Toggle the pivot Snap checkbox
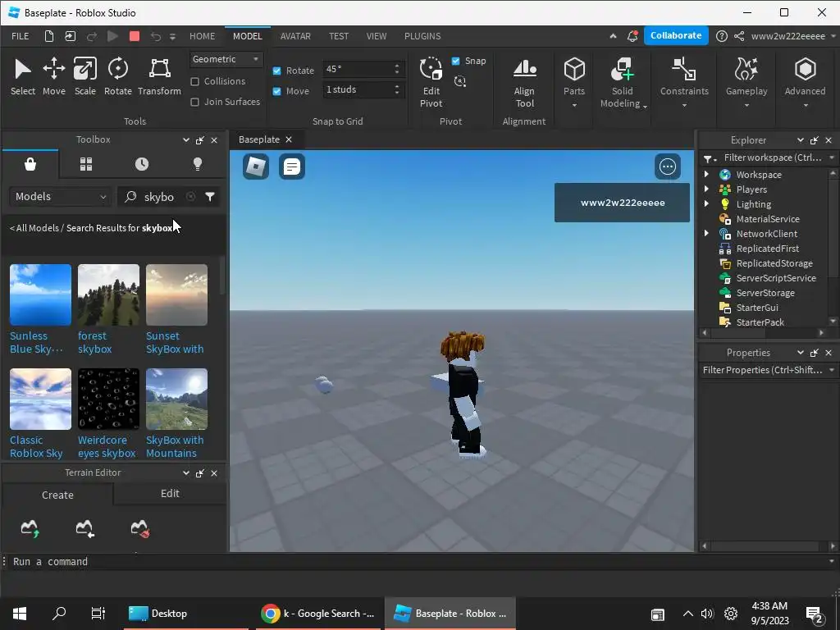The image size is (840, 630). point(456,61)
